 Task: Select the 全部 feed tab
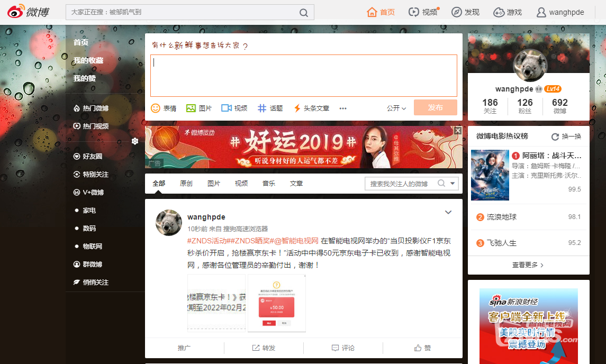tap(159, 184)
